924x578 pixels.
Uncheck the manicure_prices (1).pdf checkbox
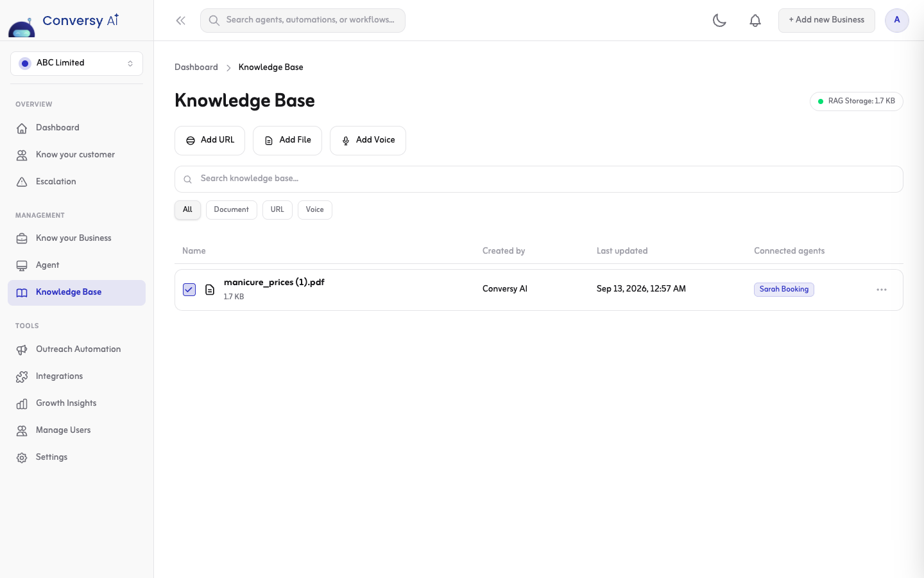click(189, 290)
